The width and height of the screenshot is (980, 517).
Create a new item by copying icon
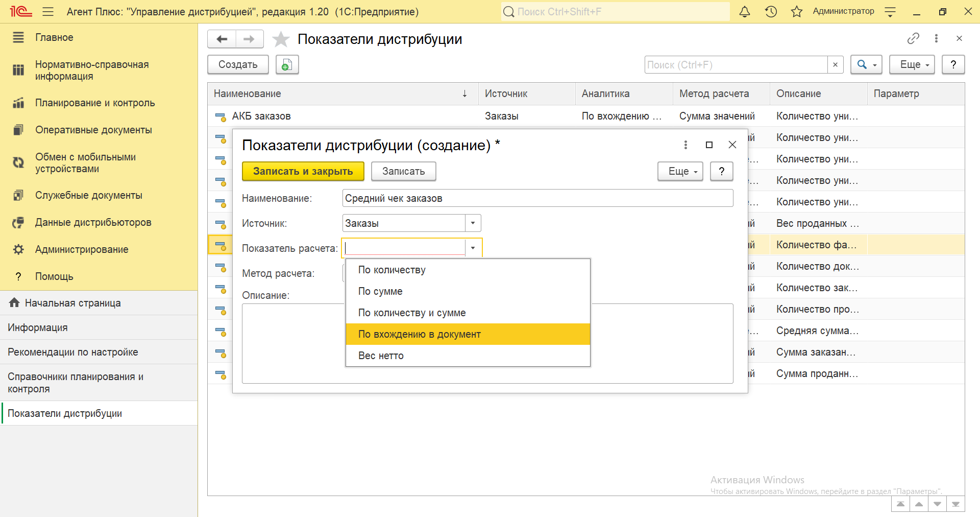[287, 65]
